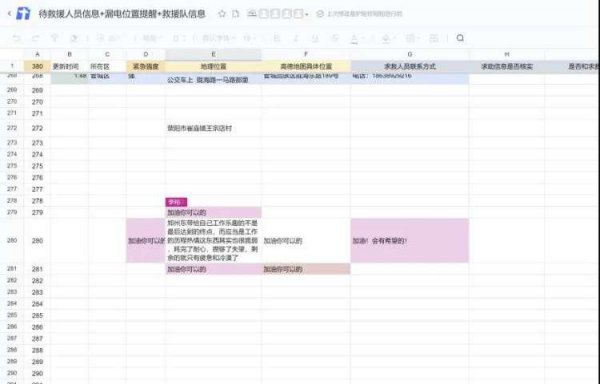Screen dimensions: 600x384
Task: Select cell A1 showing 380
Action: (x=37, y=66)
